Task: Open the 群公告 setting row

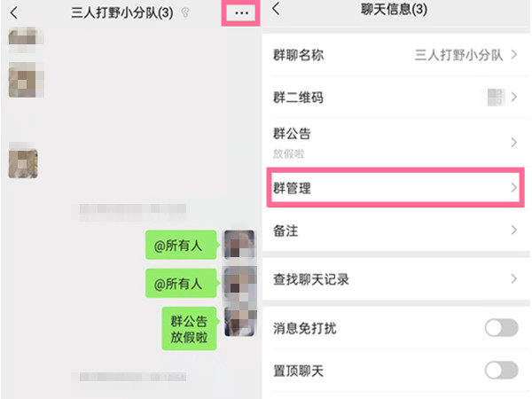Action: pyautogui.click(x=390, y=142)
